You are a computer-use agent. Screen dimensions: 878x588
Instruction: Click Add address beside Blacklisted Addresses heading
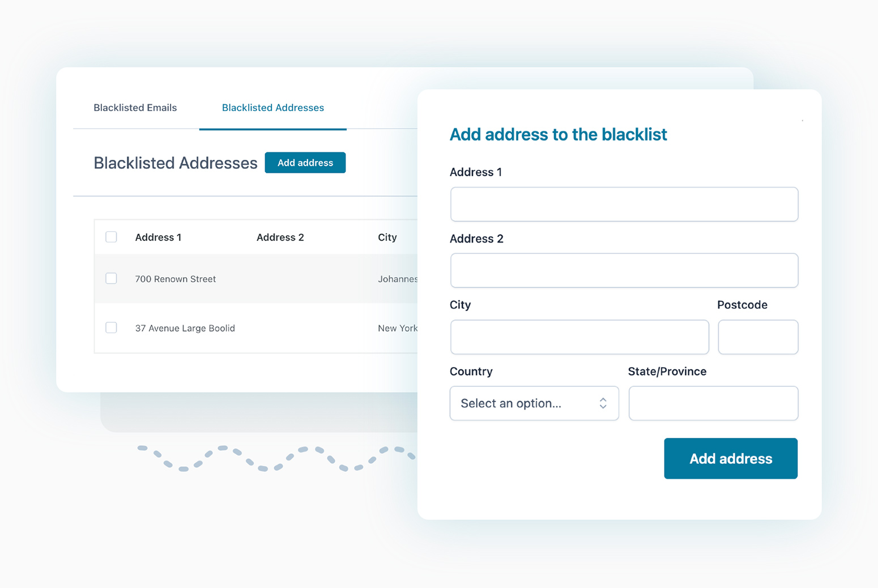click(305, 163)
